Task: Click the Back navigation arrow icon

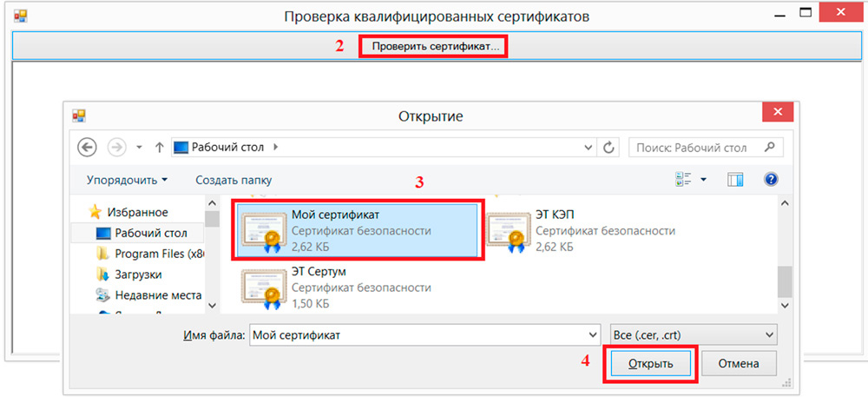Action: tap(87, 148)
